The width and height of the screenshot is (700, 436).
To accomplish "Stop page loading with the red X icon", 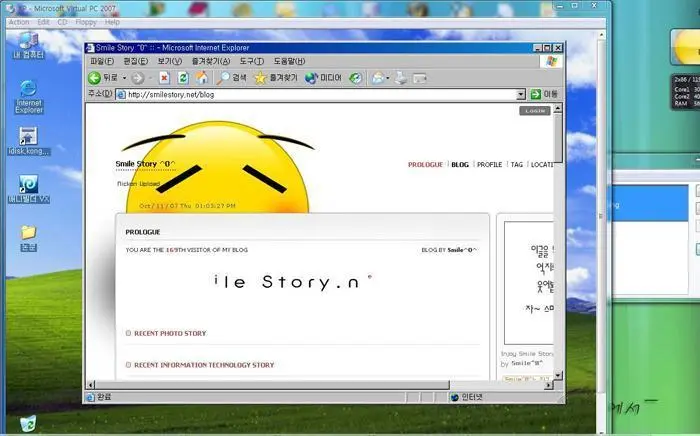I will [x=164, y=78].
